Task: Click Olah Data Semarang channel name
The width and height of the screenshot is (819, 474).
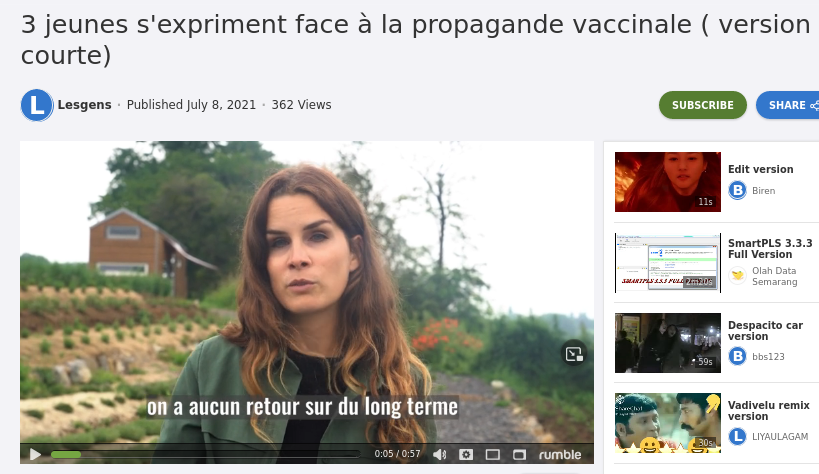Action: tap(775, 276)
